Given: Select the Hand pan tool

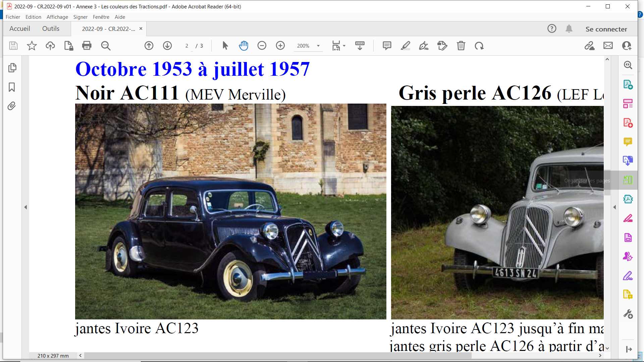Looking at the screenshot, I should 244,46.
